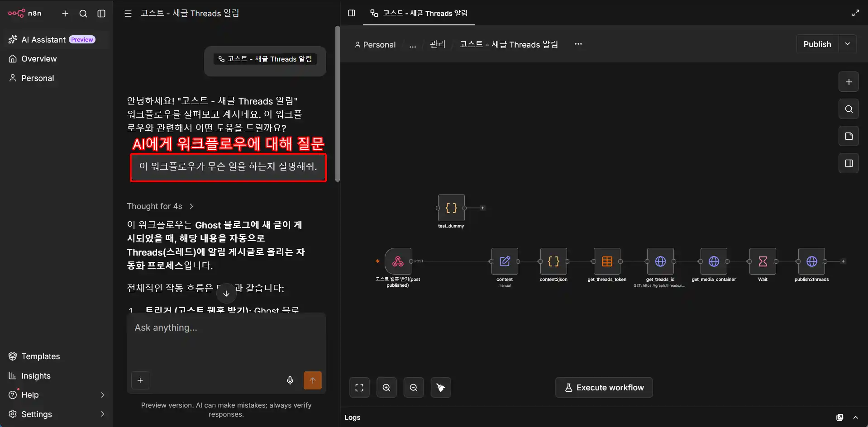Open workflow actions three-dot menu
The width and height of the screenshot is (868, 427).
578,44
